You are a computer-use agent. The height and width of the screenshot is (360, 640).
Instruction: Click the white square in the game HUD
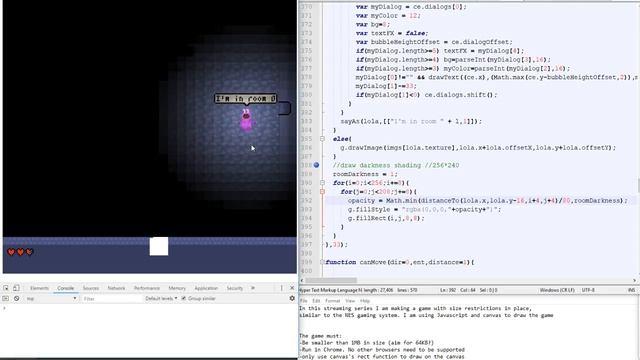159,247
